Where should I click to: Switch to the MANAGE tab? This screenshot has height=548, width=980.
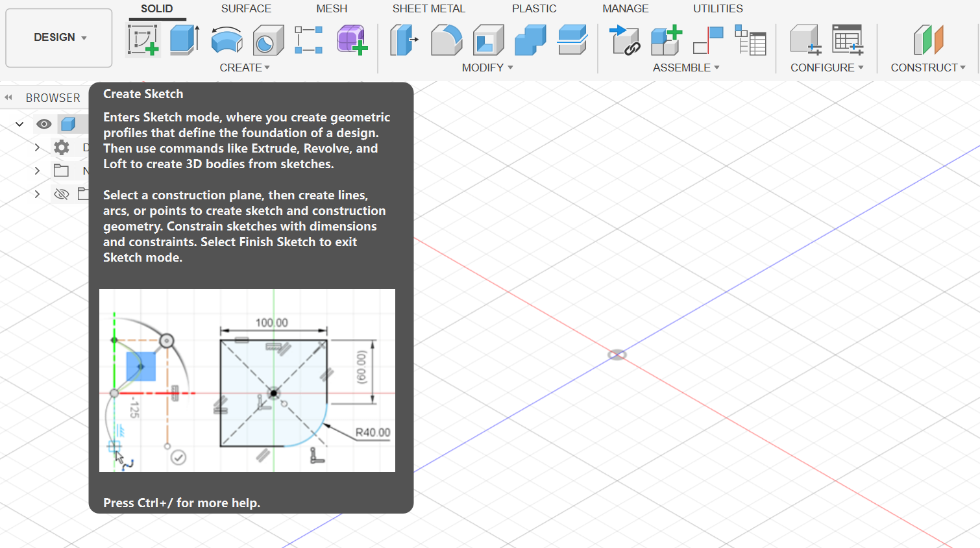[x=626, y=8]
